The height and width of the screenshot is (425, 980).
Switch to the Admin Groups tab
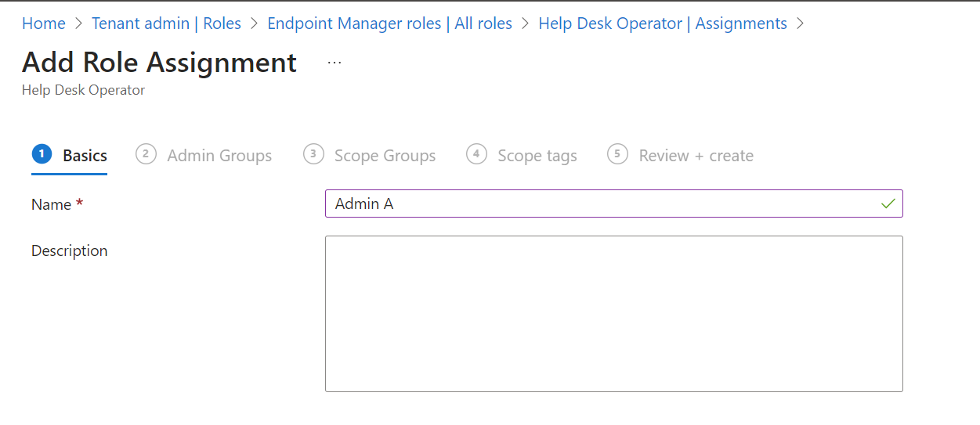click(x=219, y=156)
